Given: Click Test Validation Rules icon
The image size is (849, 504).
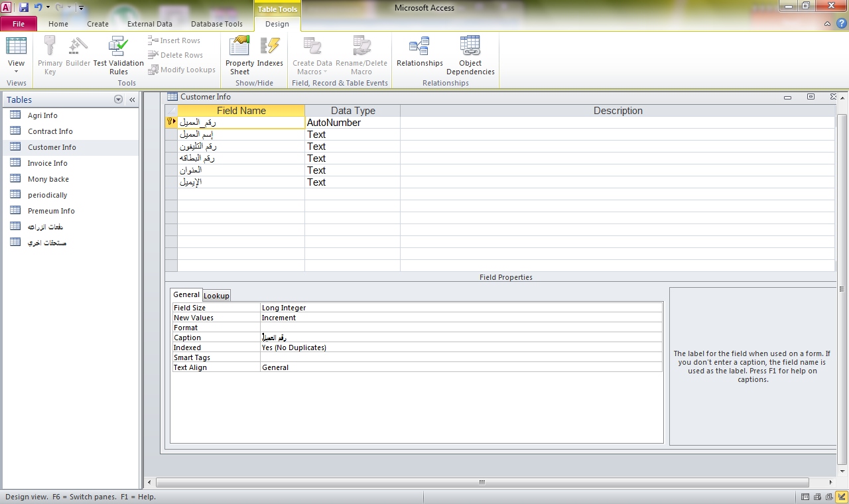Looking at the screenshot, I should 118,56.
